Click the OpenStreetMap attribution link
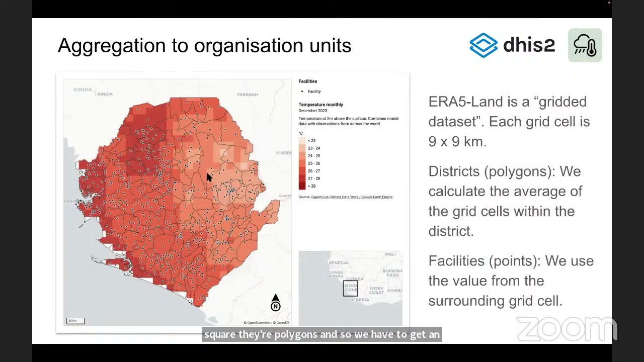This screenshot has width=644, height=362. coord(259,323)
